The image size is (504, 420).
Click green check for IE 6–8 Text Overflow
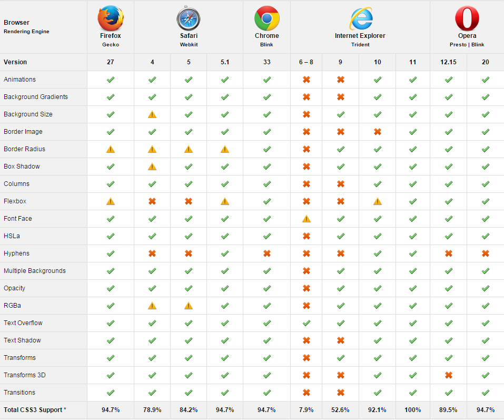(307, 323)
